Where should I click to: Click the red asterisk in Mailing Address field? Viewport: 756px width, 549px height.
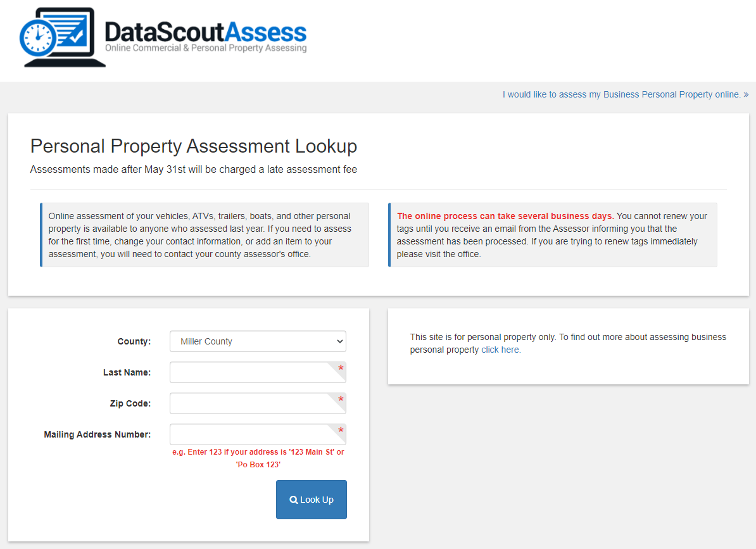pos(341,430)
